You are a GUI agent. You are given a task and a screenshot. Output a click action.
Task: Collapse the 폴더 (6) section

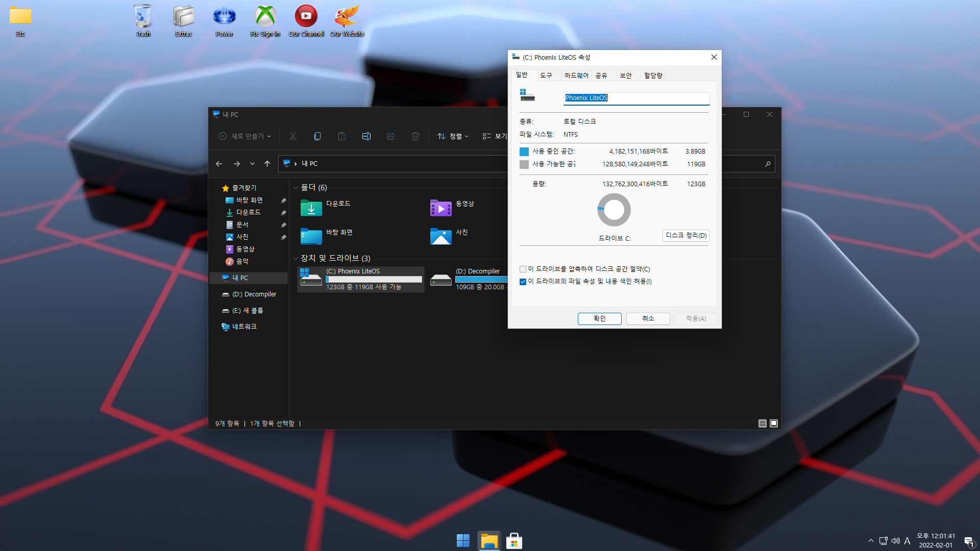pos(296,188)
